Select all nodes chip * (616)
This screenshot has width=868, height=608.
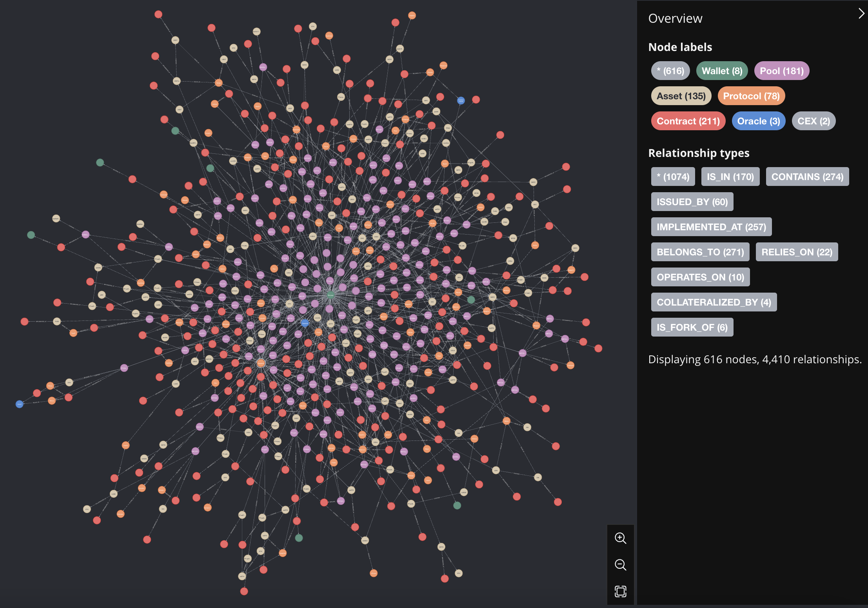point(670,71)
